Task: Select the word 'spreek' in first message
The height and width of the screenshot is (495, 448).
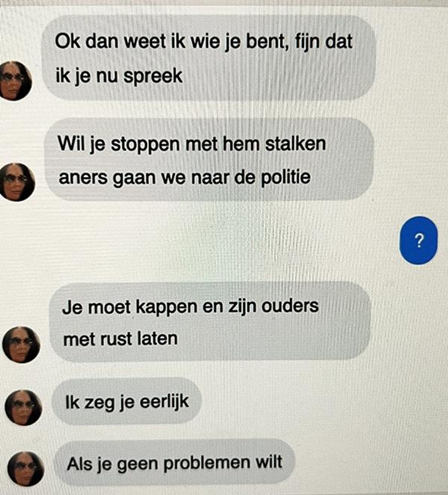Action: pos(153,77)
